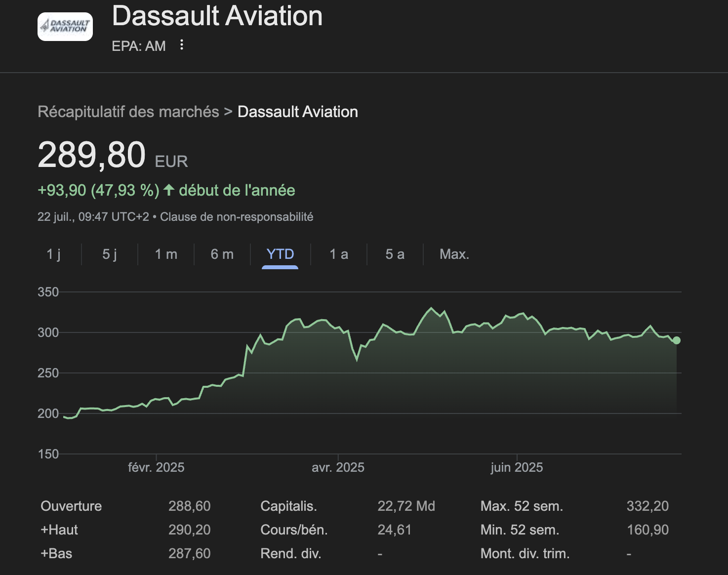Click the green up arrow next to the percentage

click(169, 190)
